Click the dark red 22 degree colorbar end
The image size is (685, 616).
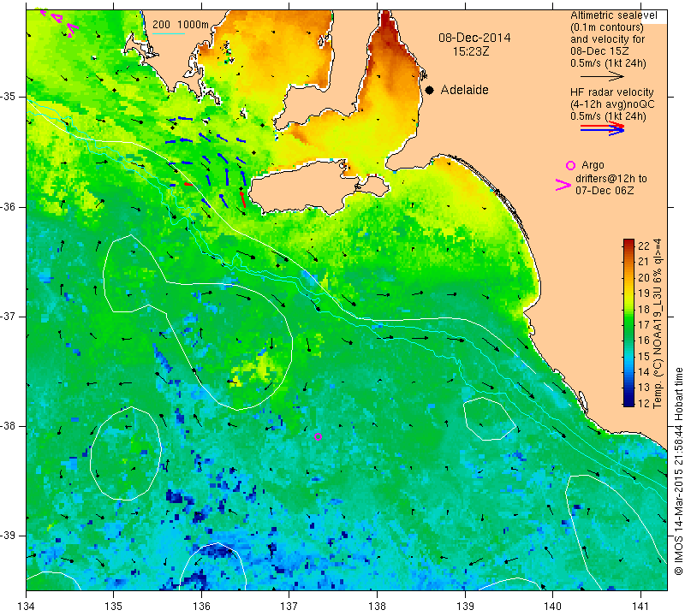point(628,242)
